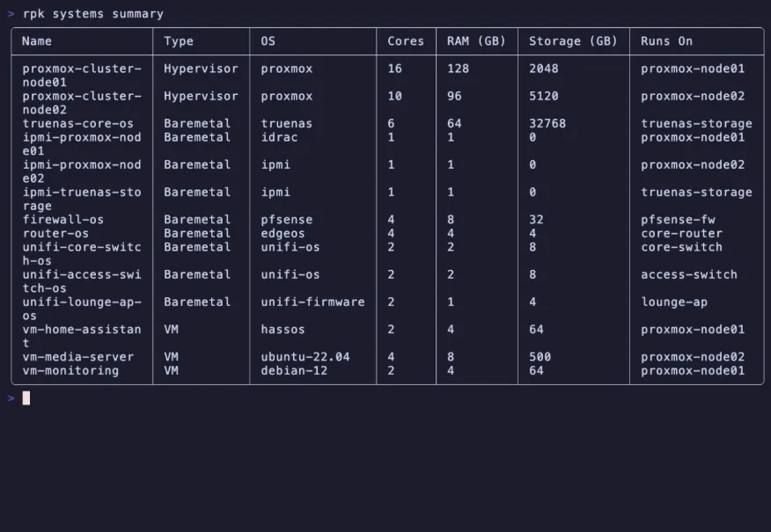
Task: Click the 'hassos' OS cell
Action: point(283,330)
